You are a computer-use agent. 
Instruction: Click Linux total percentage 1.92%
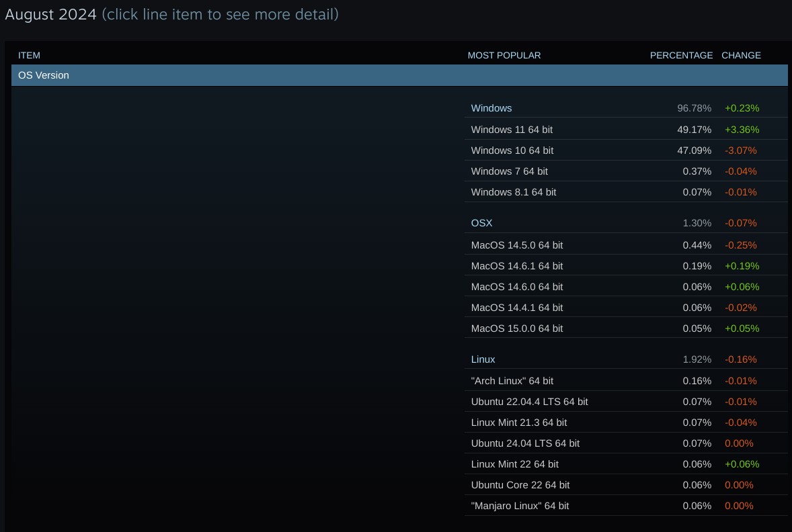click(697, 359)
